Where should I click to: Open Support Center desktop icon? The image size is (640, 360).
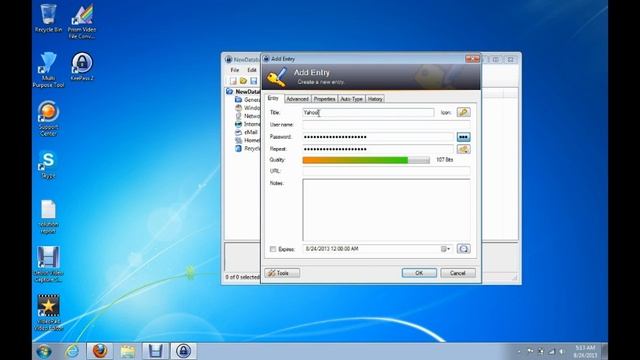pyautogui.click(x=48, y=118)
